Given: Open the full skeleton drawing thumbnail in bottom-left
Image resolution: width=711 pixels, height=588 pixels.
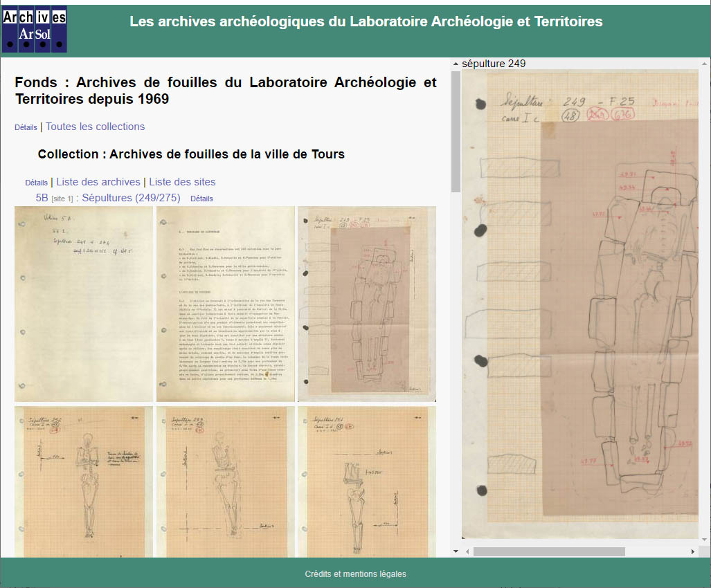Looking at the screenshot, I should click(x=84, y=481).
